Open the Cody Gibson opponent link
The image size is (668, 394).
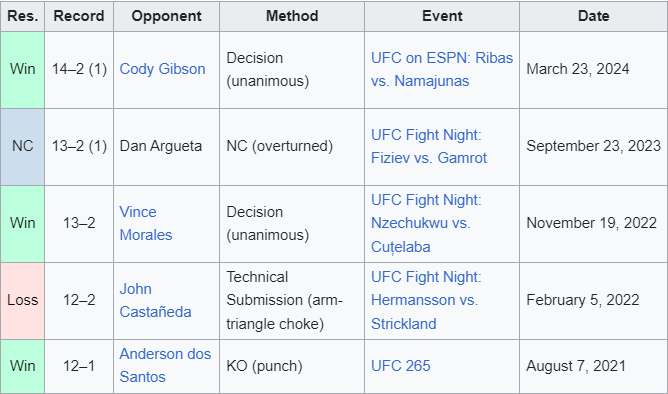tap(162, 69)
